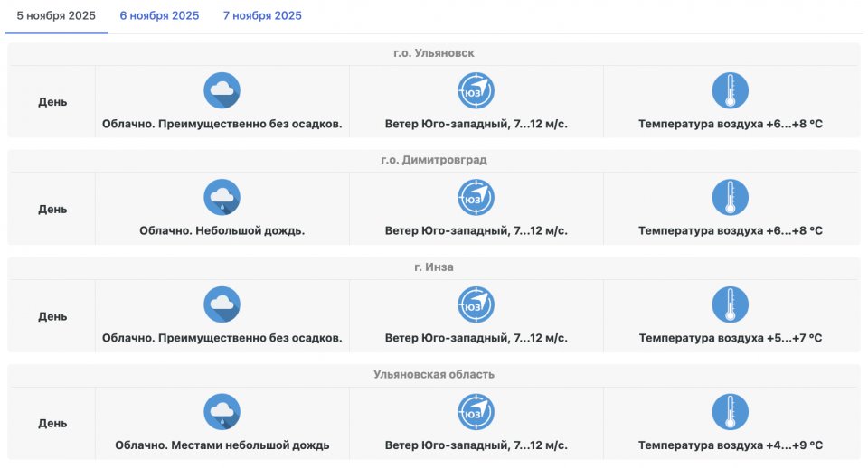Click the г.о. Ульяновск section header
Viewport: 868px width, 468px height.
pos(434,53)
